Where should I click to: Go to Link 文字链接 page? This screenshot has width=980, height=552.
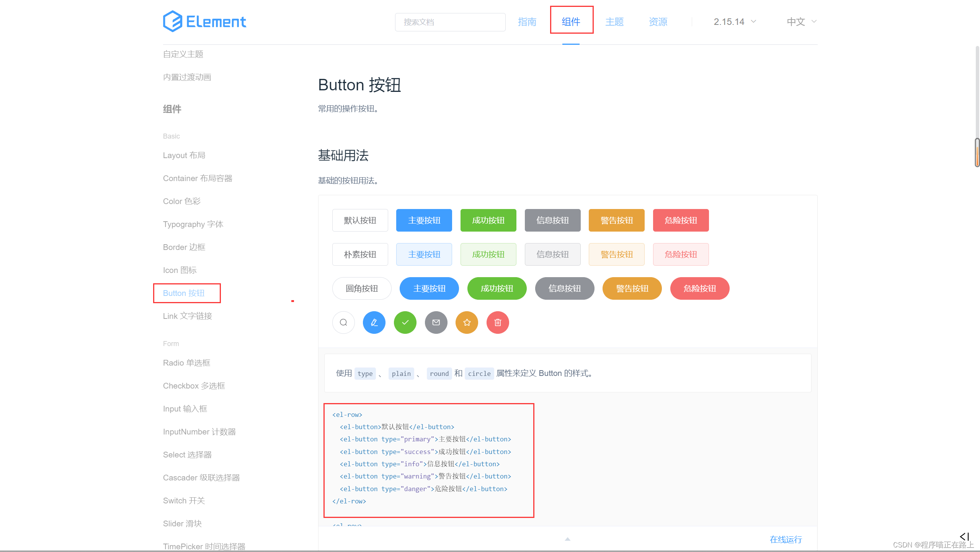click(x=188, y=316)
